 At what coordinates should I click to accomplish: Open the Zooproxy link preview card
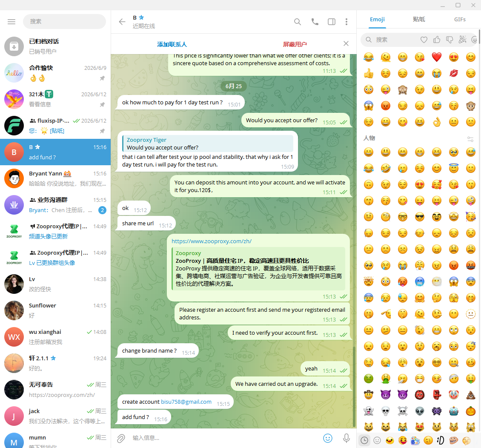[258, 268]
